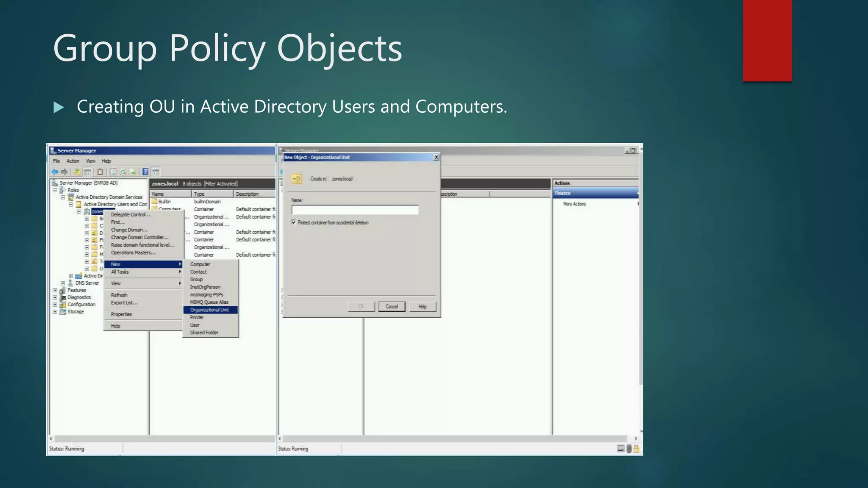Open the Help menu in menu bar

click(106, 161)
